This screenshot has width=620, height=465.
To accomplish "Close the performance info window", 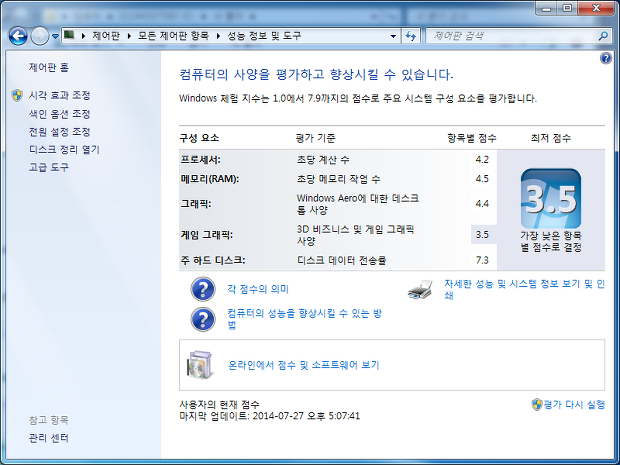I will coord(596,9).
